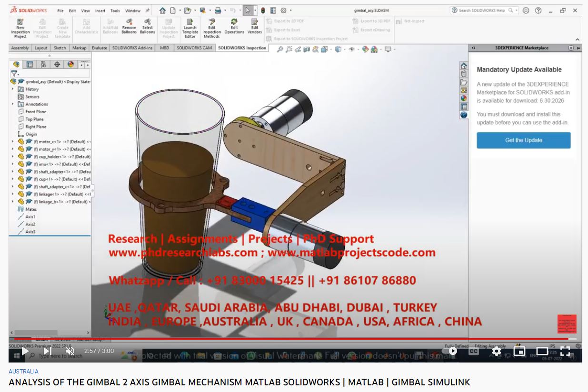Skip to next video
The height and width of the screenshot is (392, 588).
click(x=48, y=351)
